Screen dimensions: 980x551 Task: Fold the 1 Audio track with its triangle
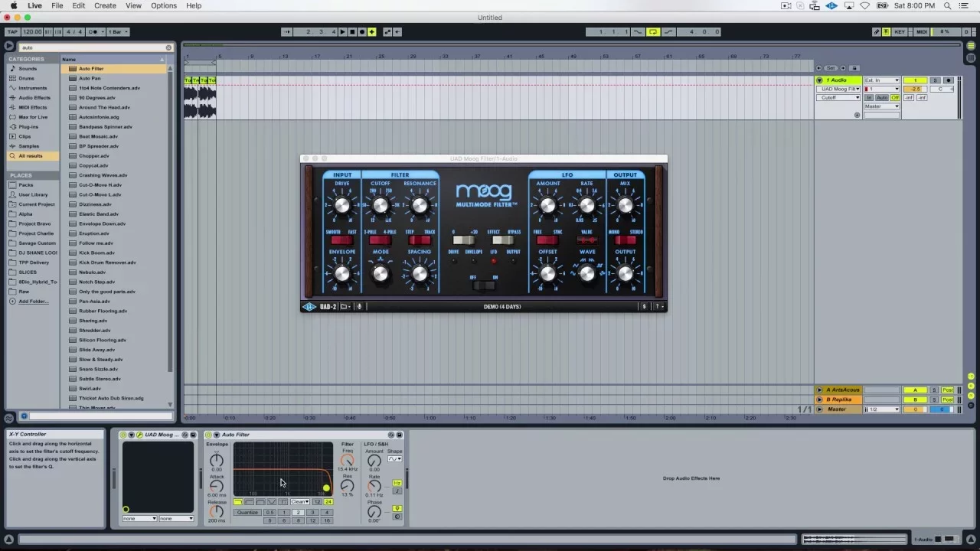pos(819,80)
